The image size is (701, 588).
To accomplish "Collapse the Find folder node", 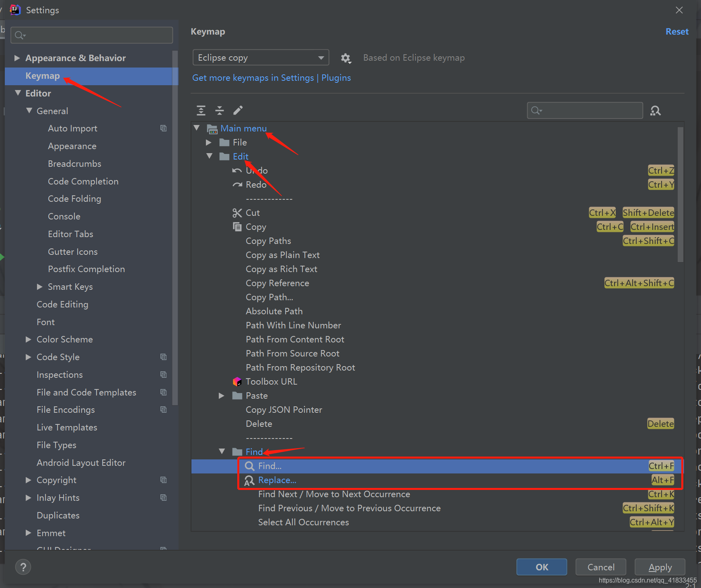I will coord(222,452).
